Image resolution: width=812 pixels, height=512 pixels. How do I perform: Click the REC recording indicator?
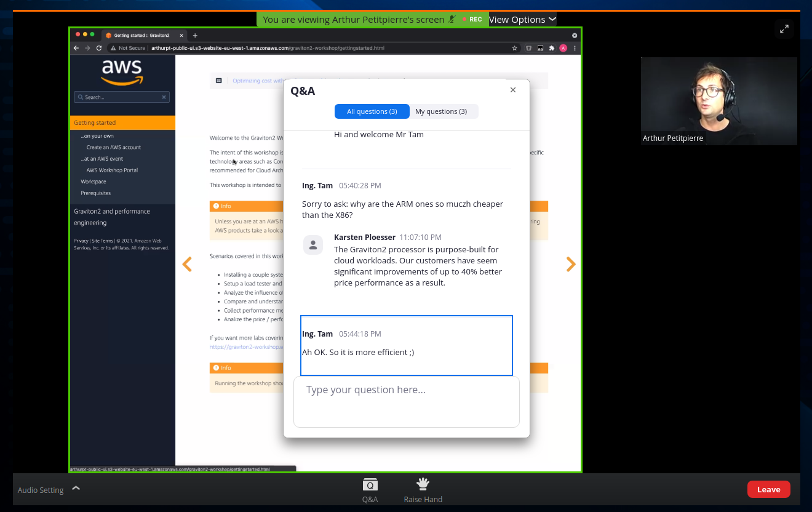pos(472,19)
